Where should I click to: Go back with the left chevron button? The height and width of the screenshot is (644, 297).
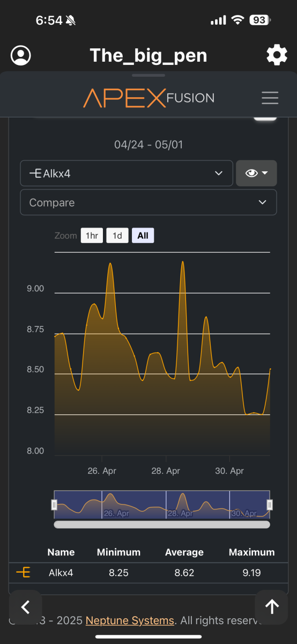click(25, 606)
